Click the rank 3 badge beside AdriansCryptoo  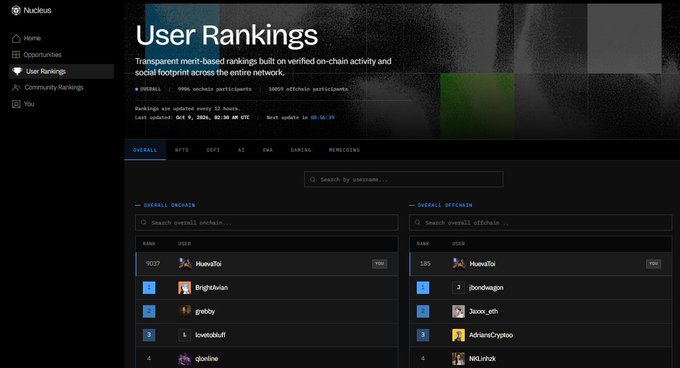click(x=423, y=335)
